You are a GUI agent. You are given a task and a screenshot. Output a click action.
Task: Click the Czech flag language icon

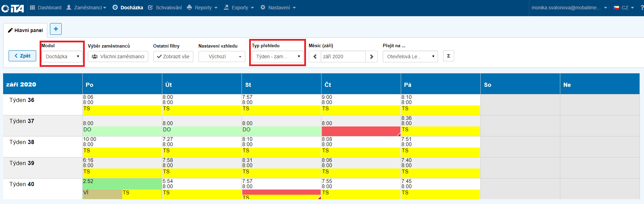tap(616, 8)
